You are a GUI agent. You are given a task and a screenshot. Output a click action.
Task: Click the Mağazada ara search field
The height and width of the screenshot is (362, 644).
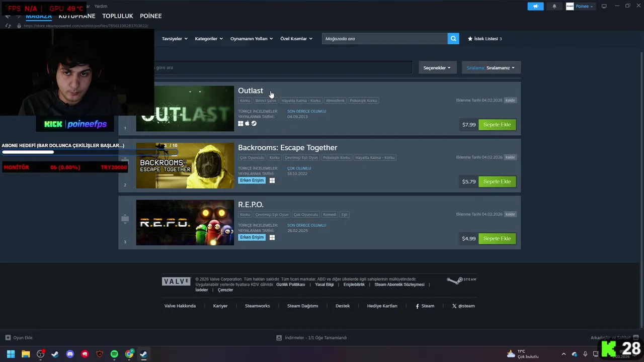coord(385,38)
